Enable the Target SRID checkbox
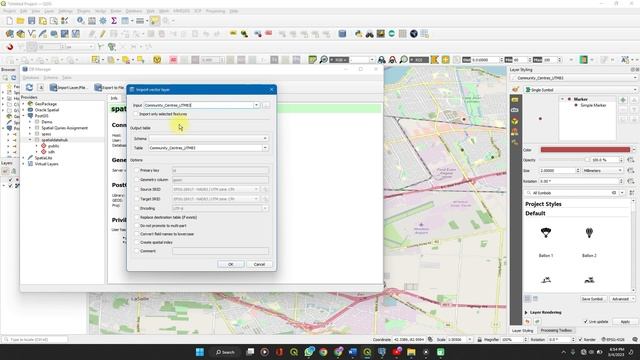The height and width of the screenshot is (360, 640). 137,199
